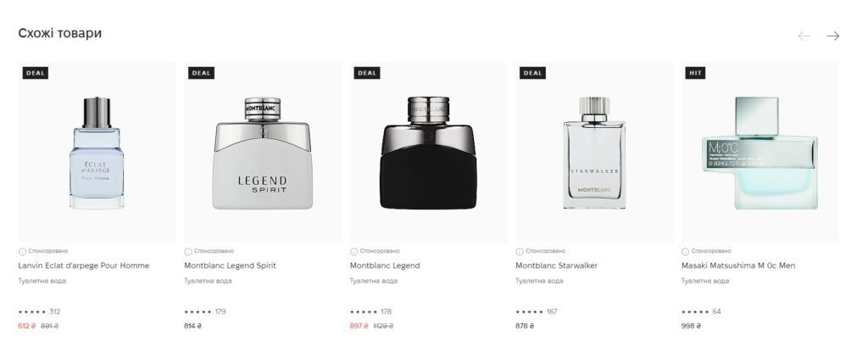
Task: Click the sponsored info icon under Montblanc Legend Spirit
Action: point(188,252)
